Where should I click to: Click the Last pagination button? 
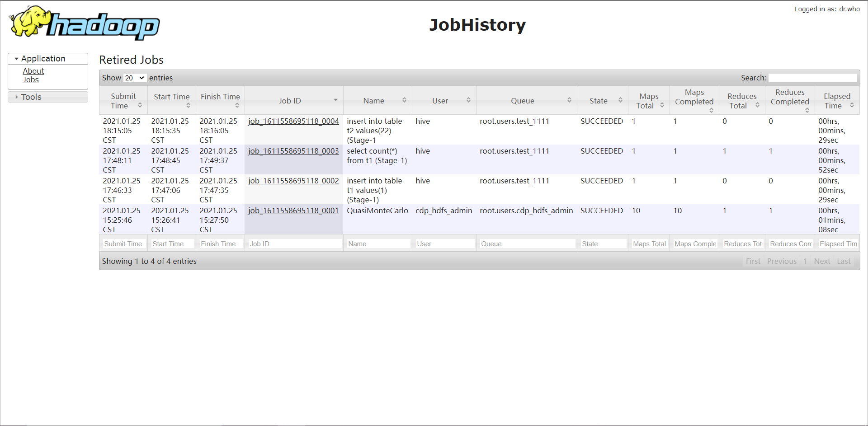(x=844, y=261)
